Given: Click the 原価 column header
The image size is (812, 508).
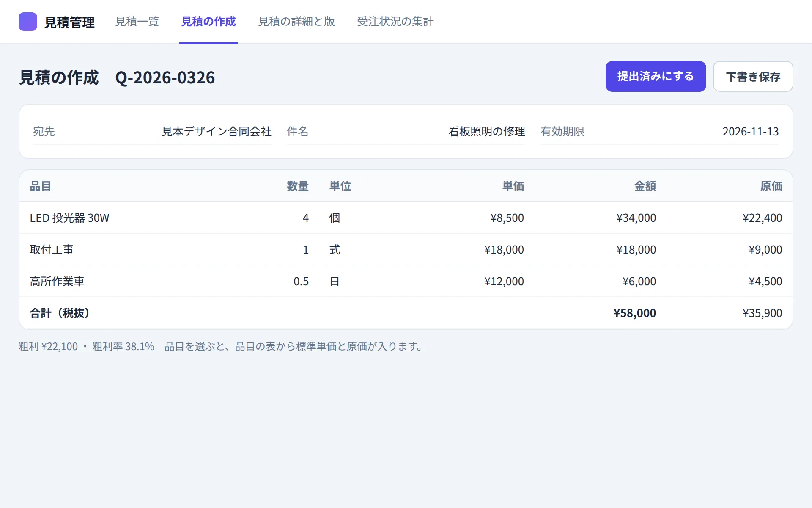Looking at the screenshot, I should [x=771, y=186].
